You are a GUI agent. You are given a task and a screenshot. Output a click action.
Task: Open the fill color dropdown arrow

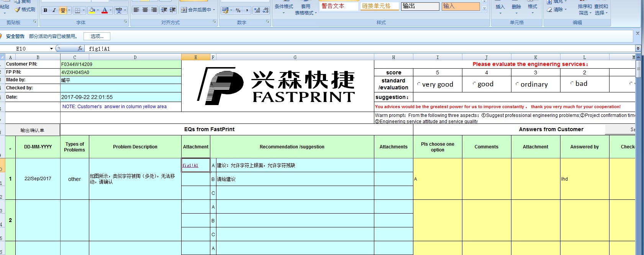98,10
